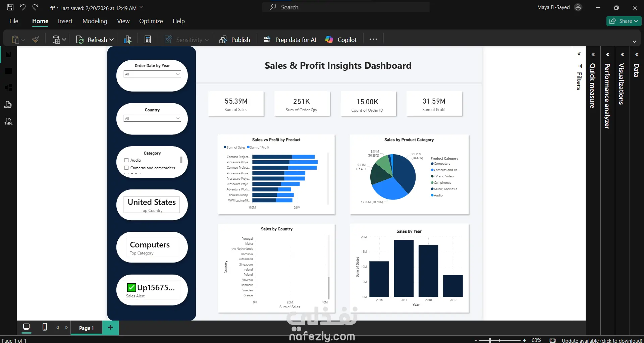This screenshot has height=343, width=644.
Task: Switch to desktop layout icon
Action: (x=26, y=327)
